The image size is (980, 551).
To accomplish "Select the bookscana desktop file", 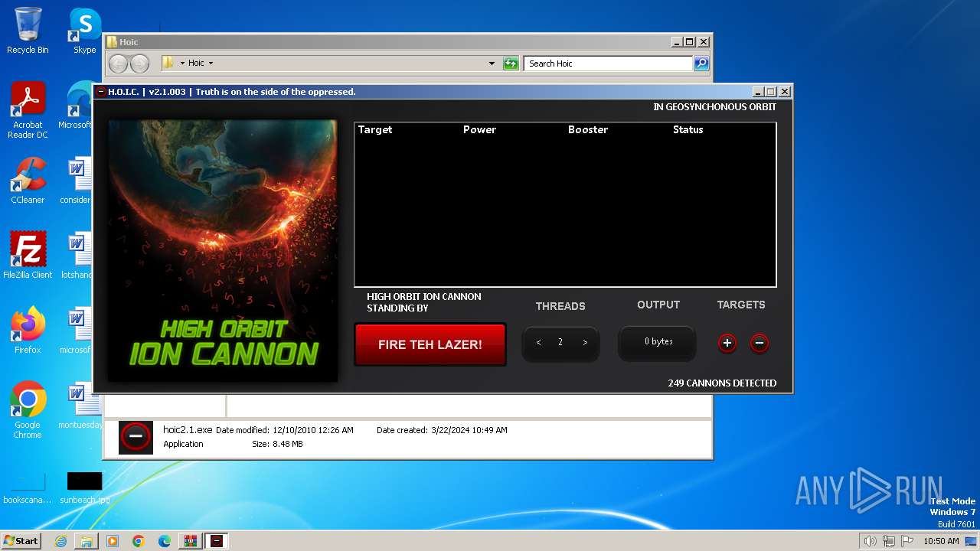I will [x=28, y=488].
